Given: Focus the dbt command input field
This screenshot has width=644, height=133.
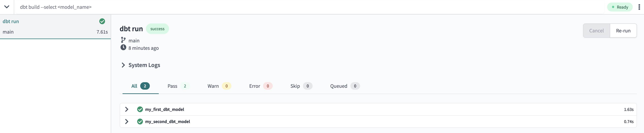Looking at the screenshot, I should tap(300, 7).
